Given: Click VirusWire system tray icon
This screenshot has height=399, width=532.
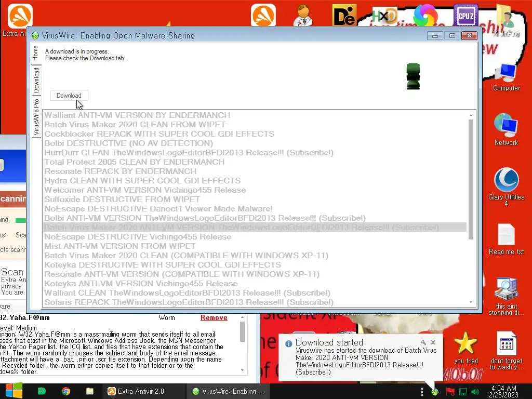Looking at the screenshot, I should [435, 392].
